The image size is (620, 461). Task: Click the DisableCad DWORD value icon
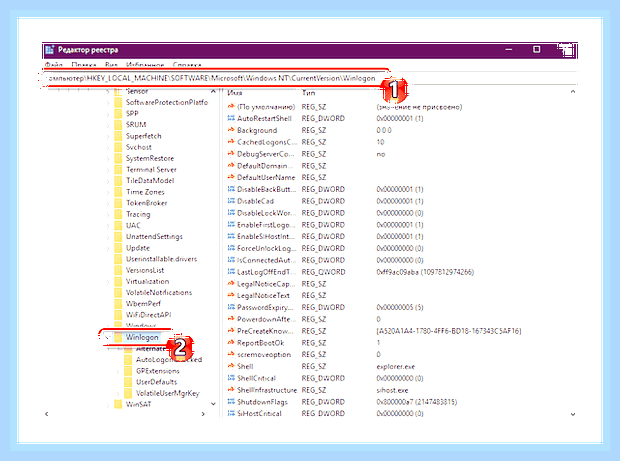[231, 201]
